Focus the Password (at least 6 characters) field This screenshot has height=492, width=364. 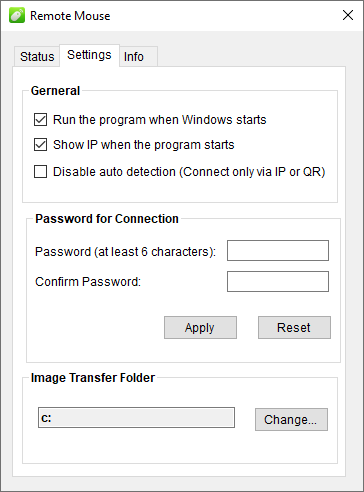point(278,250)
